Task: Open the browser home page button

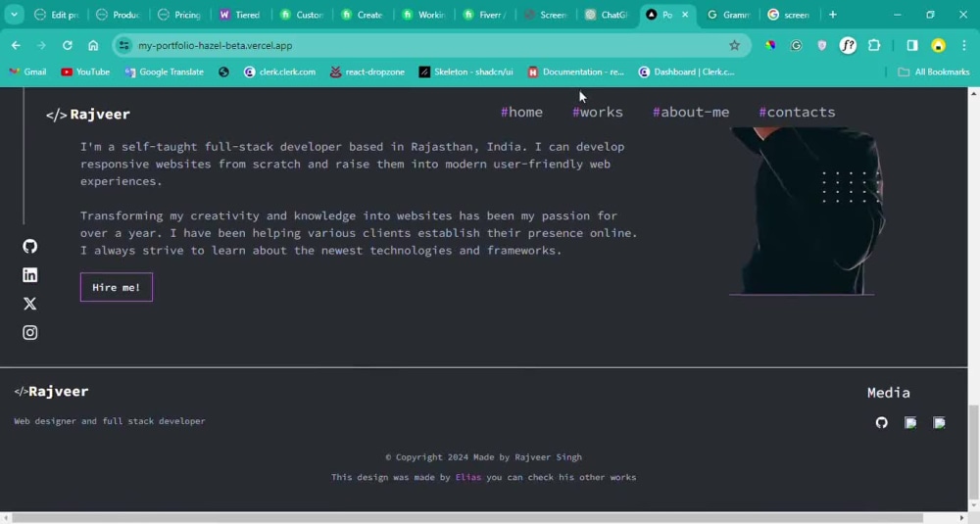Action: click(x=93, y=46)
